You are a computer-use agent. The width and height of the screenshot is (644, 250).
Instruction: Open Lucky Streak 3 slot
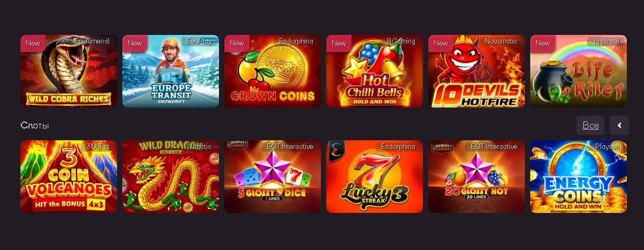coord(375,177)
